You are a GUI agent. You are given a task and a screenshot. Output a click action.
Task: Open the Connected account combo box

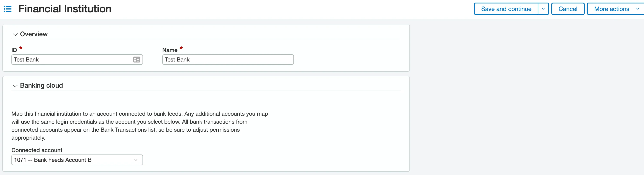click(77, 160)
